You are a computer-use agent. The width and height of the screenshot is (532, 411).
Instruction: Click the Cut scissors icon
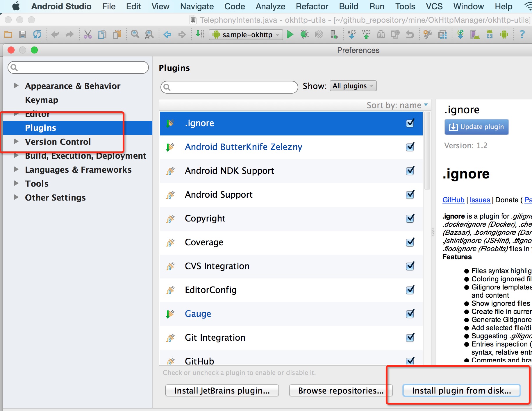point(88,35)
